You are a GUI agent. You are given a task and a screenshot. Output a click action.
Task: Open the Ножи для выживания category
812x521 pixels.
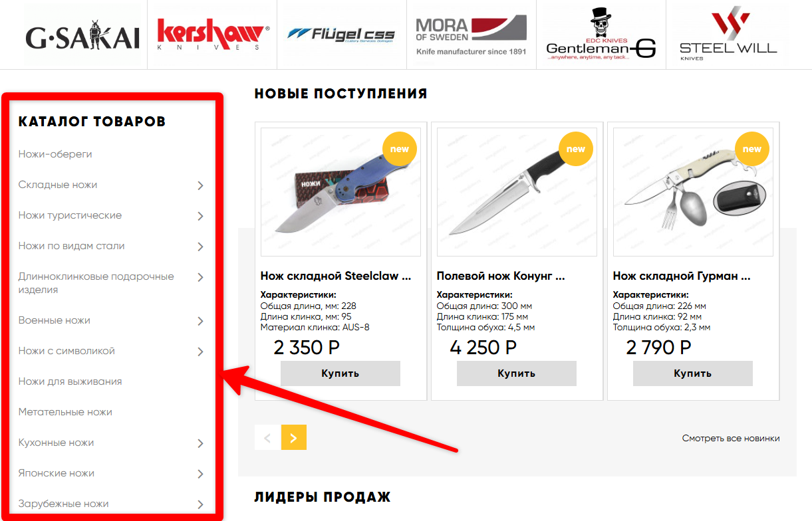point(70,381)
